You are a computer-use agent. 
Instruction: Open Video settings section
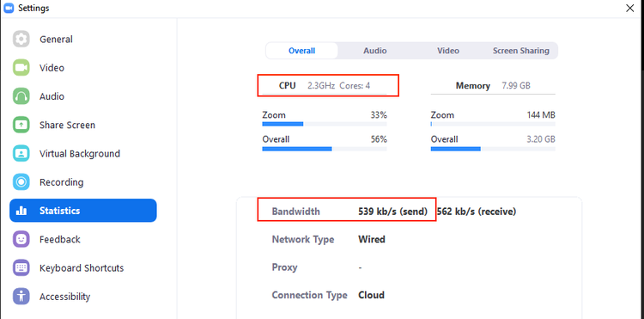point(83,68)
